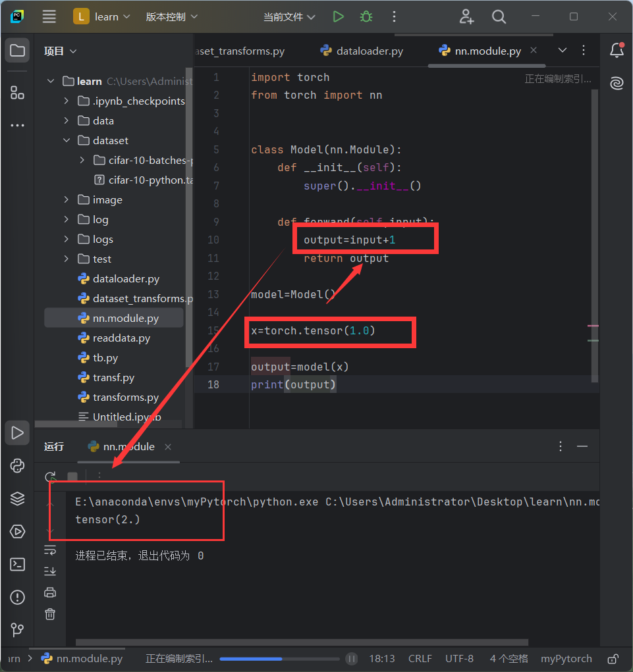Screen dimensions: 633x672
Task: Toggle read-only lock icon in status bar
Action: coord(613,659)
